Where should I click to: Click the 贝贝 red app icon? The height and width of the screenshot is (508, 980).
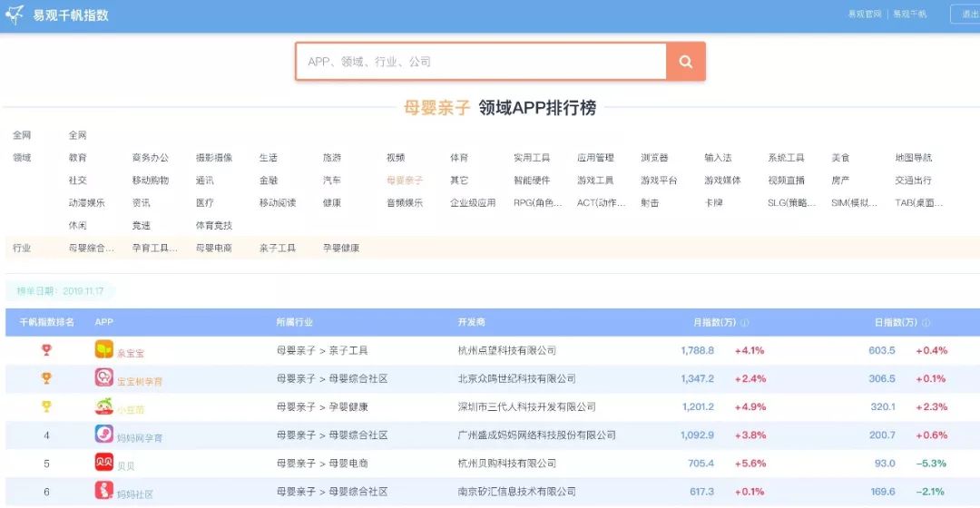[x=103, y=462]
